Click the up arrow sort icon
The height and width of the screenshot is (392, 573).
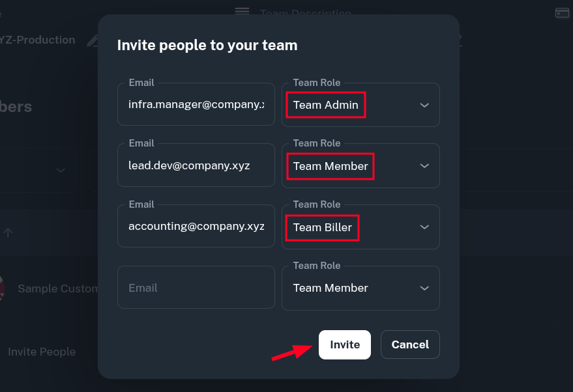pyautogui.click(x=8, y=232)
